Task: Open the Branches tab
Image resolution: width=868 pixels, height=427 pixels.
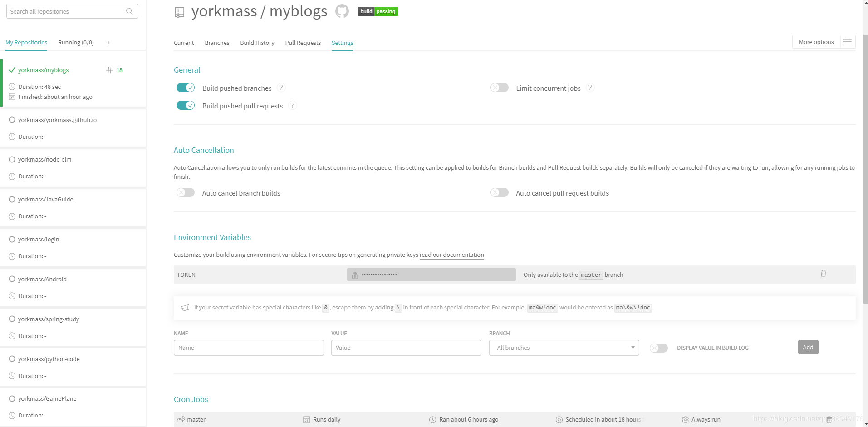Action: point(217,43)
